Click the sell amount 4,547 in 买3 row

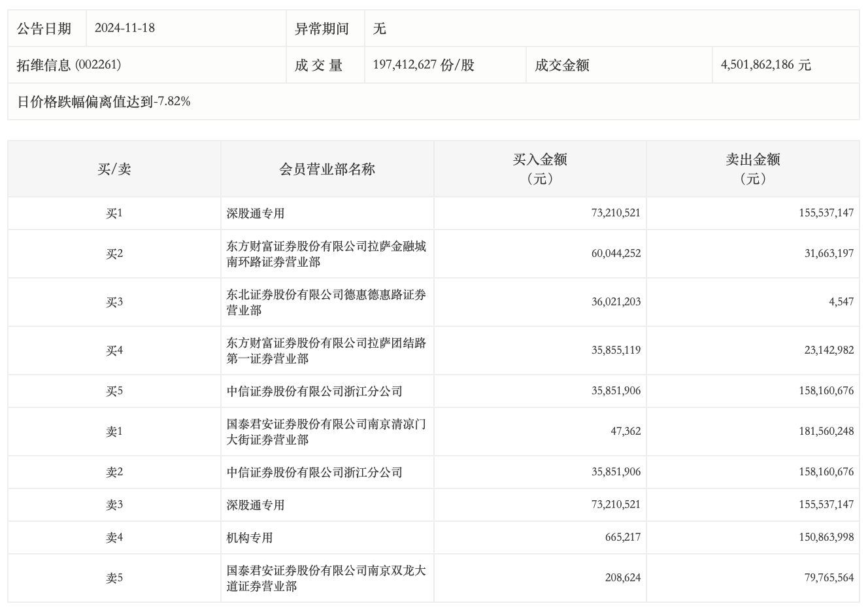[839, 302]
